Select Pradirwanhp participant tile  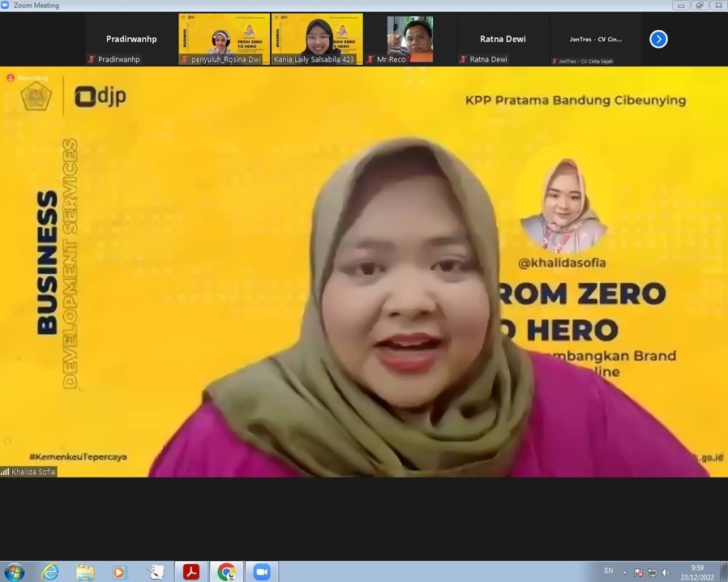(x=131, y=39)
